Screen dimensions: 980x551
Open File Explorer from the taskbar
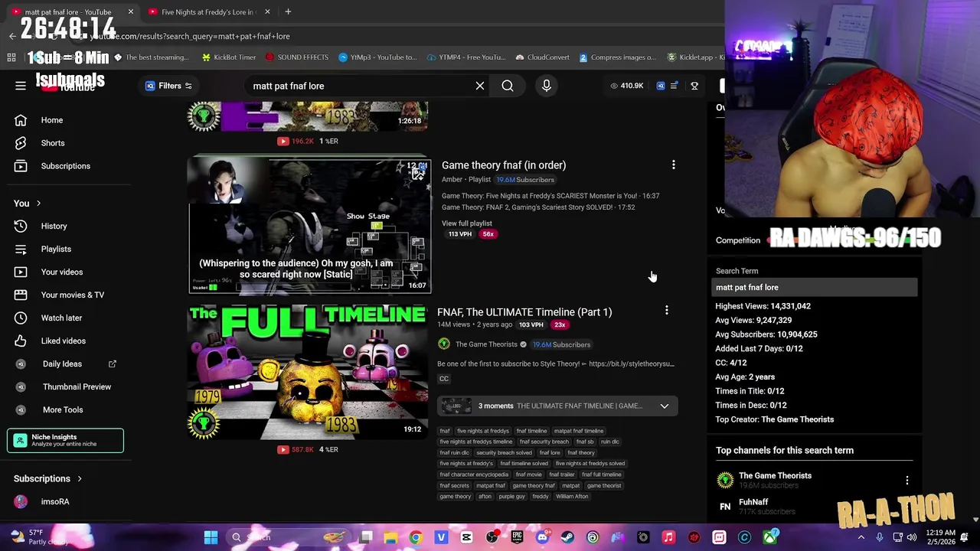coord(390,537)
